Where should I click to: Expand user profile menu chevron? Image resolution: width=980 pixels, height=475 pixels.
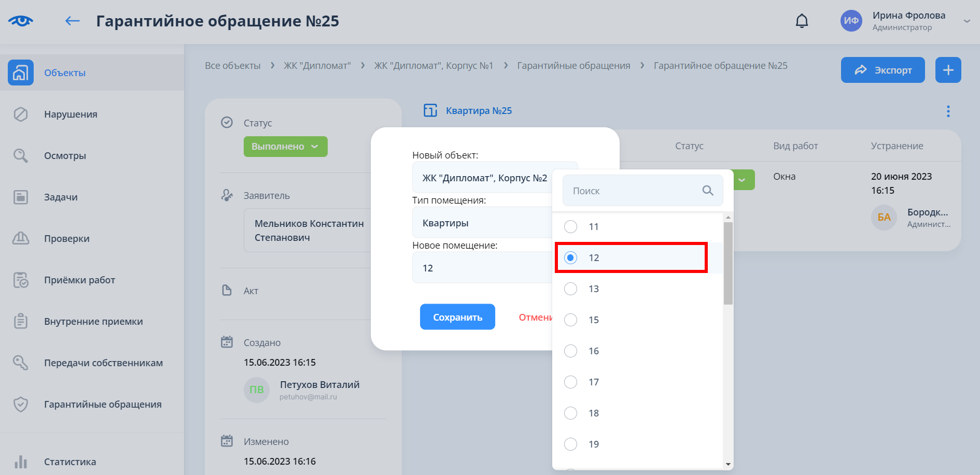tap(967, 21)
